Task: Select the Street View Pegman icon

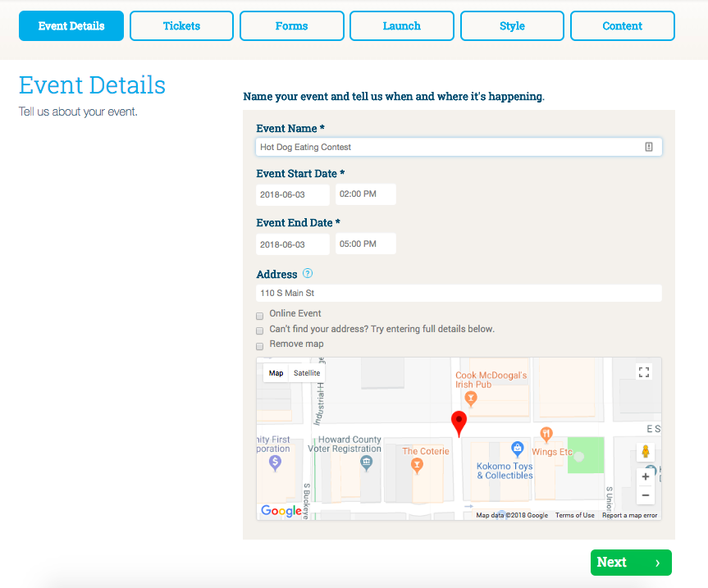Action: [646, 450]
